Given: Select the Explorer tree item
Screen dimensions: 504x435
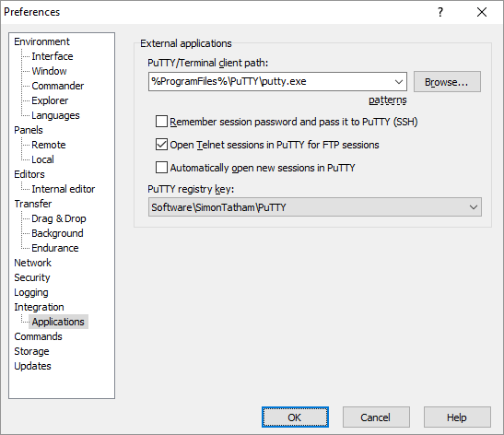Looking at the screenshot, I should click(50, 100).
